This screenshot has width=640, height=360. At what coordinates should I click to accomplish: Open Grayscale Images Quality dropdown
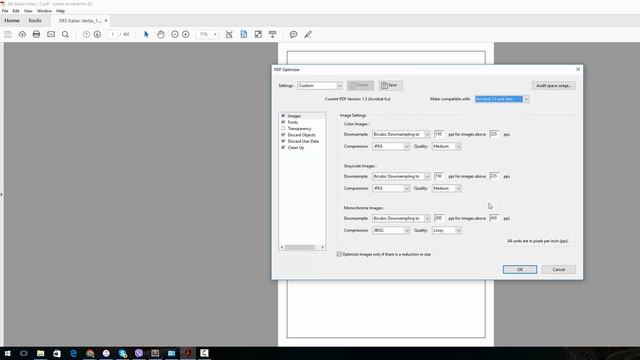tap(447, 188)
